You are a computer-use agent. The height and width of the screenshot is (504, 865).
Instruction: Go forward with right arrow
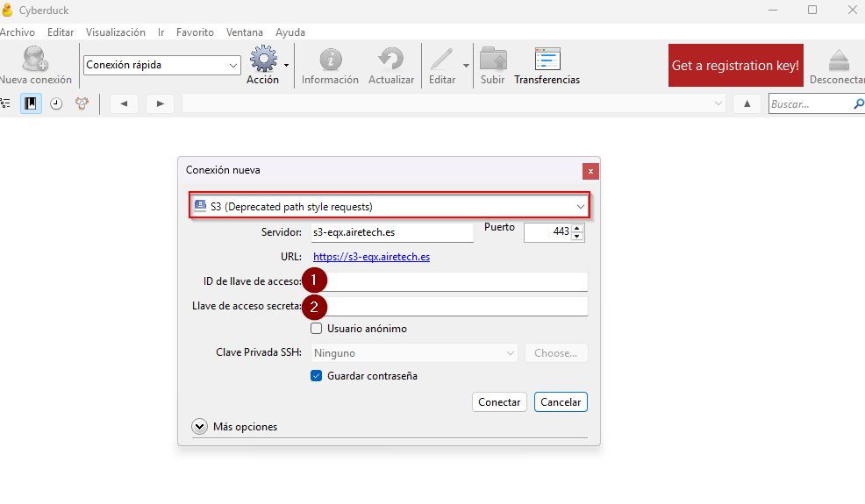[x=160, y=103]
